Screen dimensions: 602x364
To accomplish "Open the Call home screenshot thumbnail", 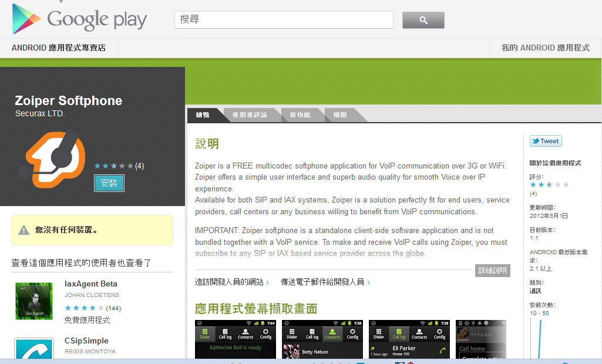I will point(480,339).
